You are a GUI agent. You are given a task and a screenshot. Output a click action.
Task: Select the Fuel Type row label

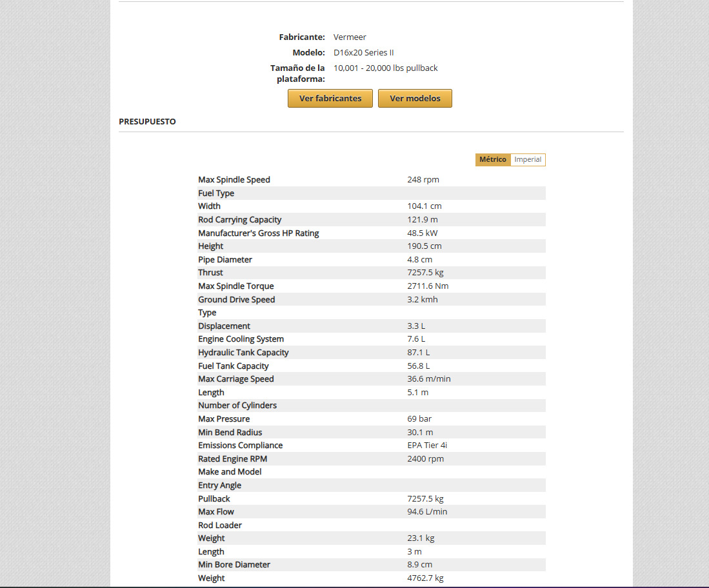[215, 193]
